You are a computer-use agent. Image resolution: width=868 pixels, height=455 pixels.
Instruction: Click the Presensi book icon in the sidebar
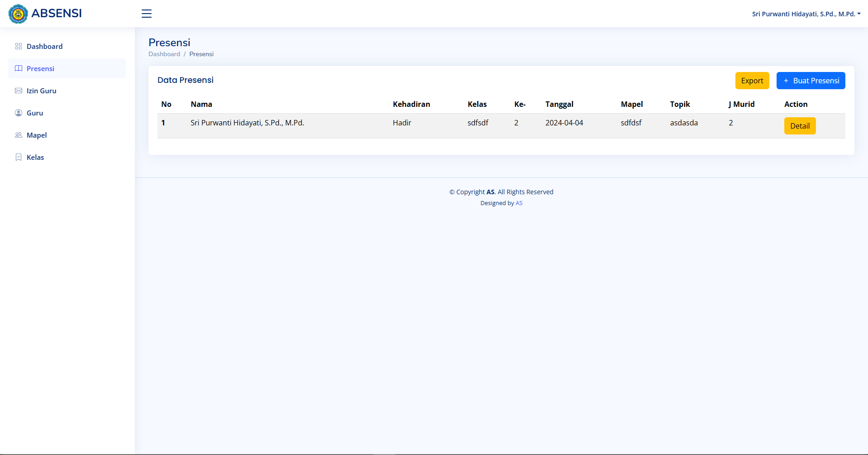19,68
